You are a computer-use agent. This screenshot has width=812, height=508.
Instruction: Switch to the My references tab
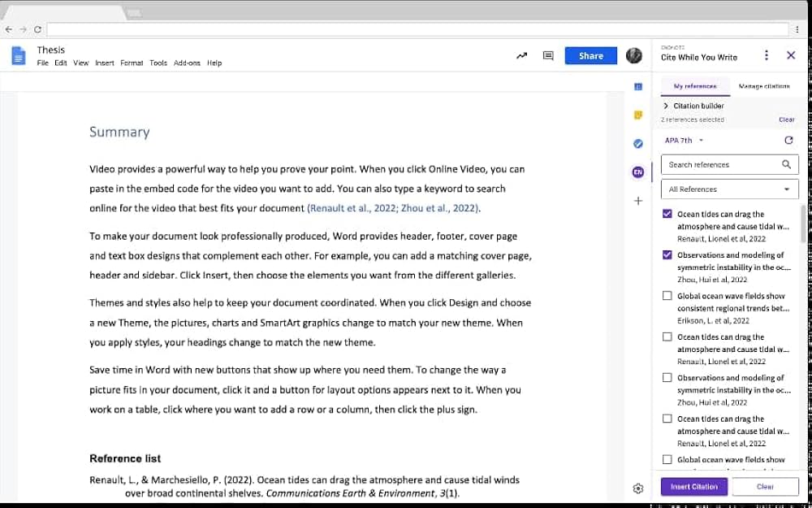[696, 86]
